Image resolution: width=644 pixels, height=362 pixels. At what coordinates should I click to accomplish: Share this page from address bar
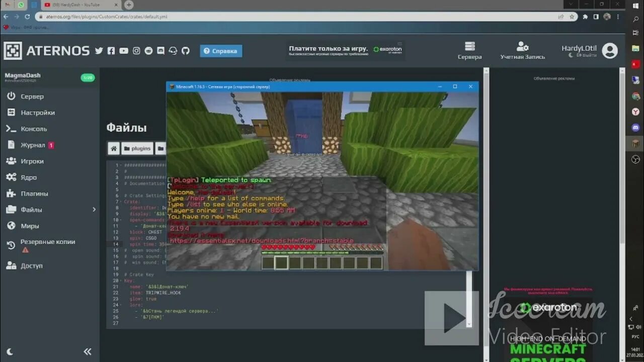[561, 17]
